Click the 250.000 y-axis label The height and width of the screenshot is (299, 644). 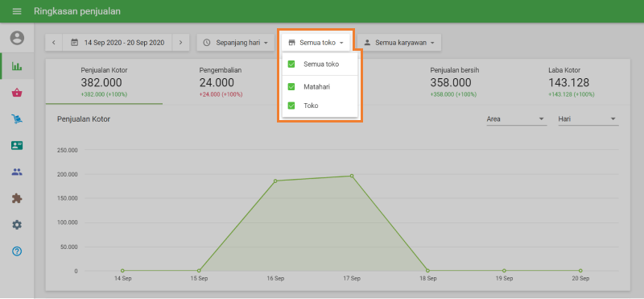tap(68, 150)
